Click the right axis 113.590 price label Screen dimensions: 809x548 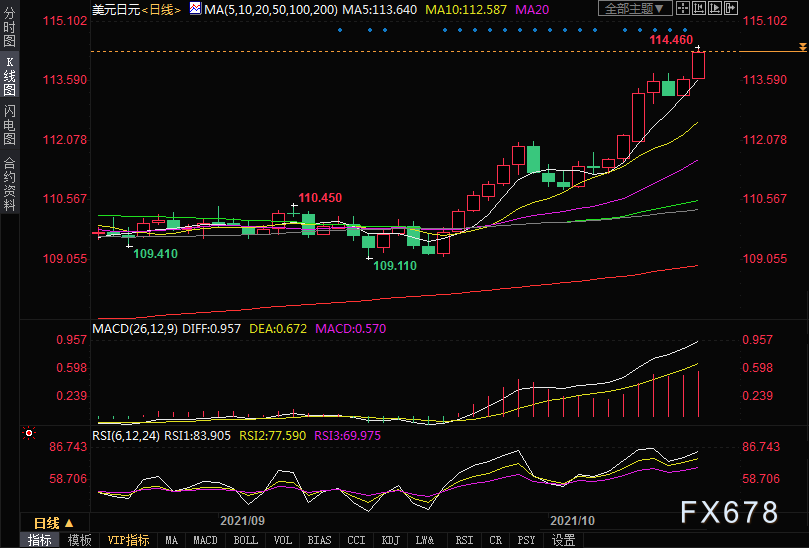point(765,79)
